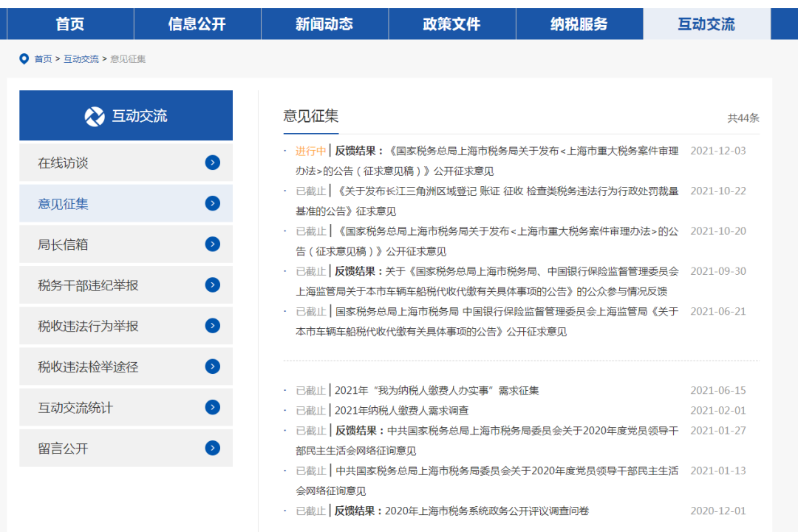The height and width of the screenshot is (532, 798).
Task: Click the 进行中 status label
Action: click(310, 151)
